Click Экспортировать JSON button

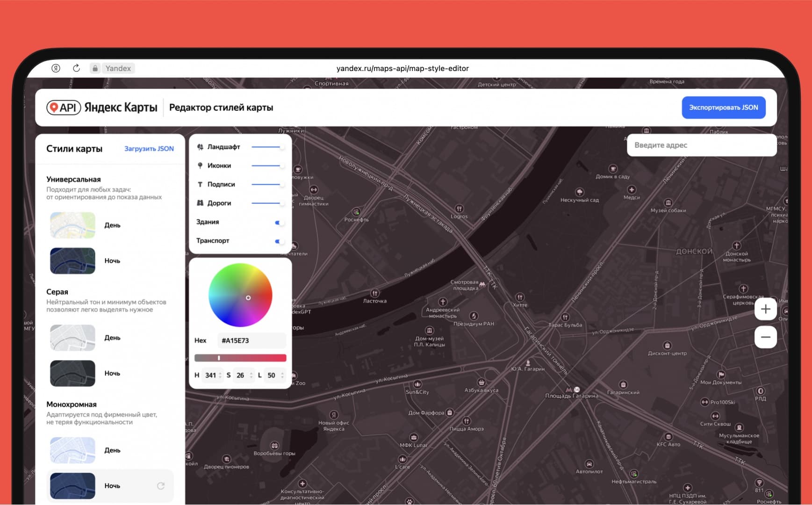tap(723, 108)
